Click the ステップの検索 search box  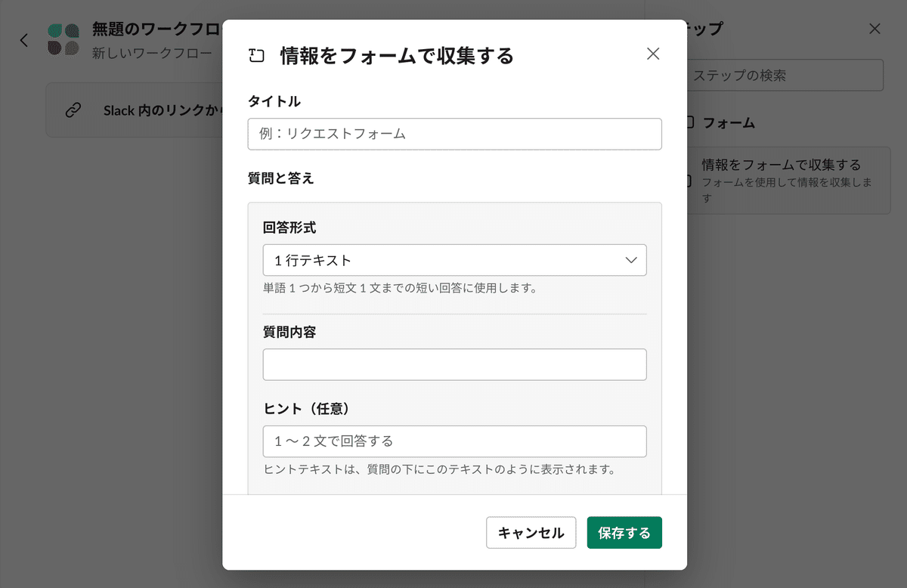coord(785,76)
